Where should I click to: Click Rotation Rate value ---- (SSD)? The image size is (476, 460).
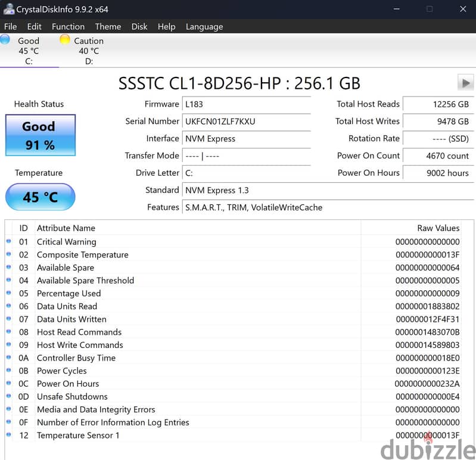[x=438, y=139]
